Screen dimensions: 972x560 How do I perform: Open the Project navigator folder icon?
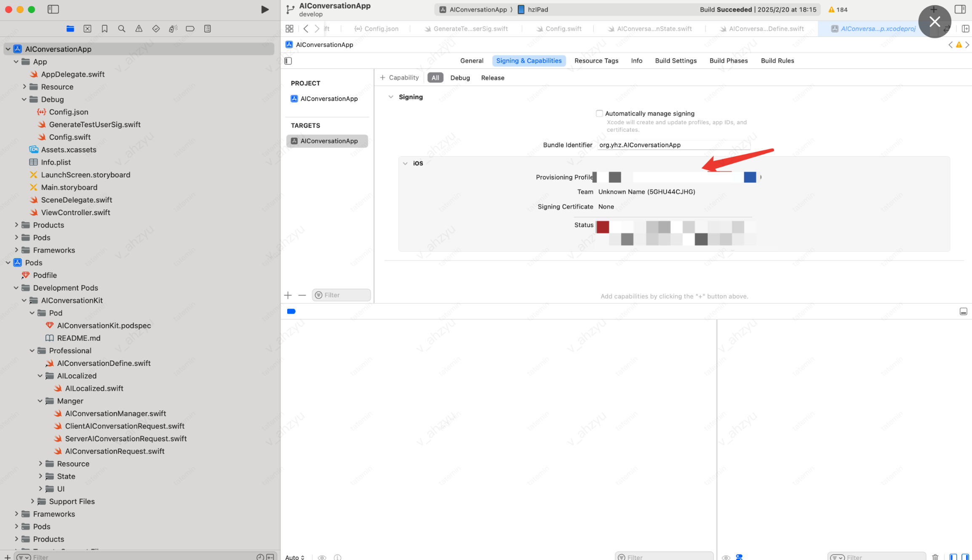coord(70,29)
